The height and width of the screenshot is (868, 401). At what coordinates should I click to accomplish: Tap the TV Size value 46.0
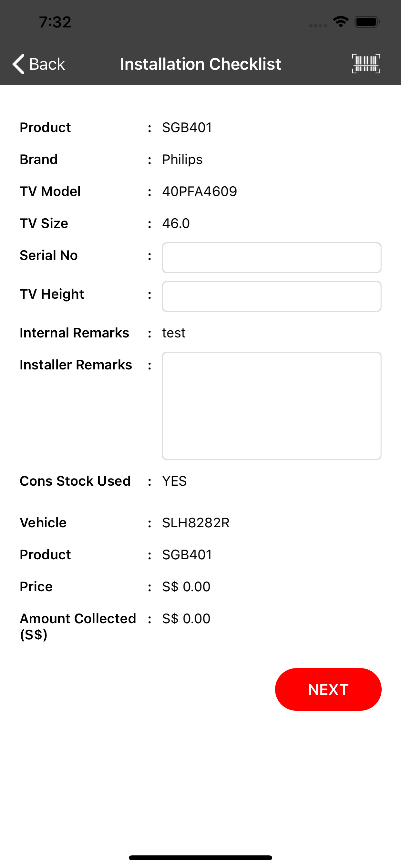pyautogui.click(x=176, y=223)
